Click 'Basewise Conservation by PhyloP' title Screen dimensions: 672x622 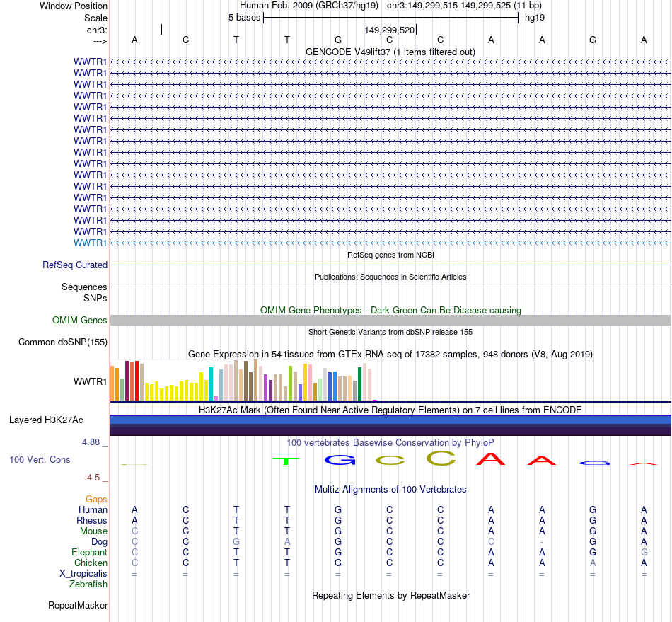390,442
